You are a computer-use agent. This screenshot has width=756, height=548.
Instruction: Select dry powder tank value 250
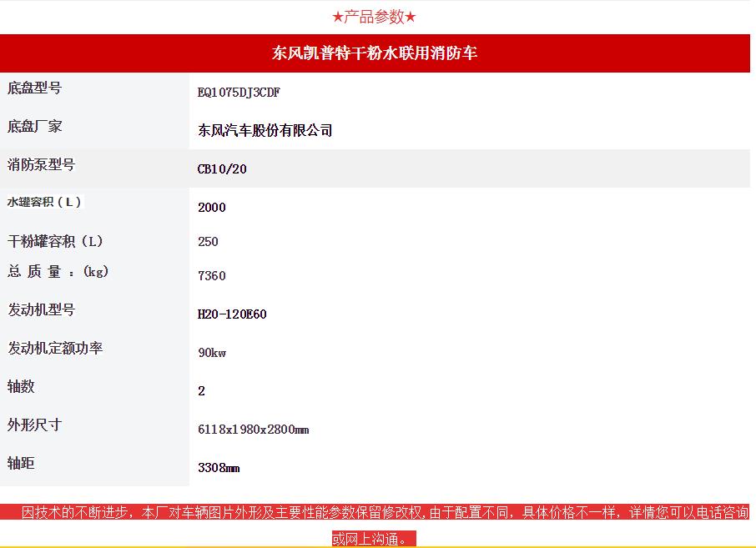(208, 241)
